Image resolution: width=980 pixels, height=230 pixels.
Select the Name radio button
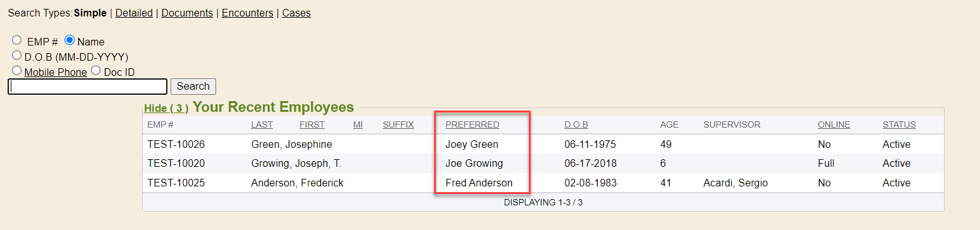(70, 40)
